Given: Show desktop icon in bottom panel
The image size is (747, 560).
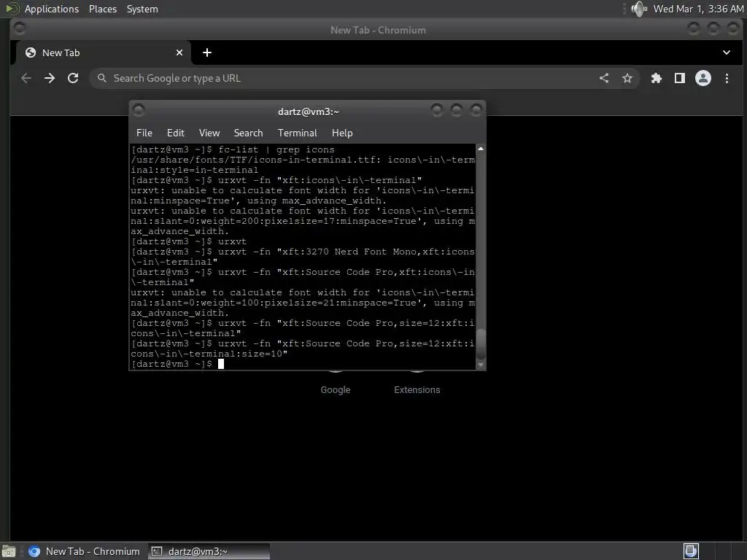Looking at the screenshot, I should (9, 551).
